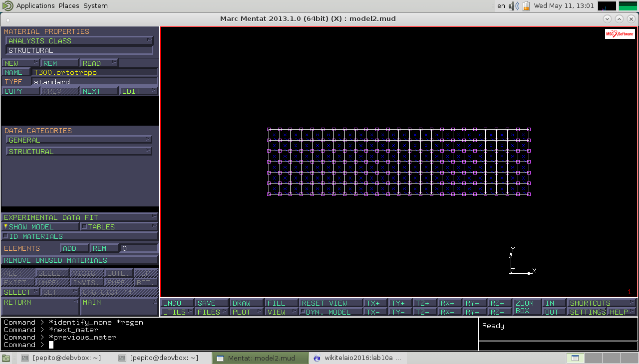Expand the ANALYSIS CLASS dropdown
The width and height of the screenshot is (639, 364).
click(x=79, y=41)
